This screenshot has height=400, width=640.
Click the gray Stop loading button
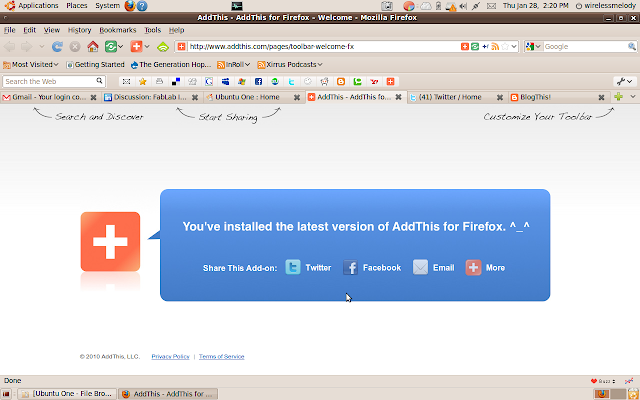point(75,47)
